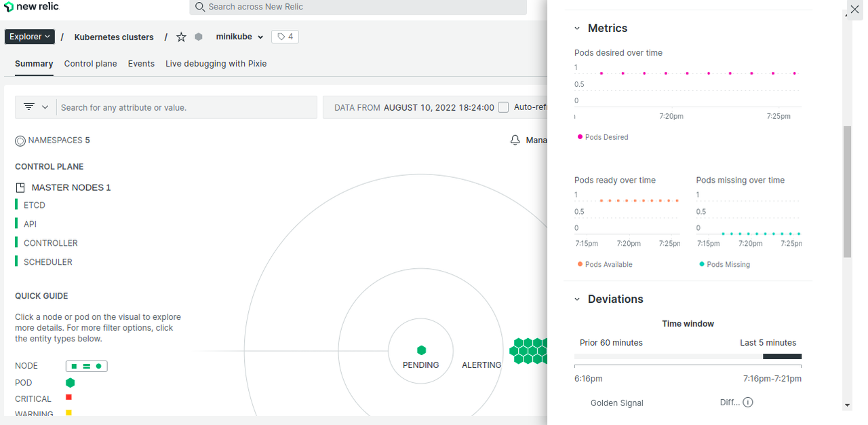Click the gray hexagon status icon
This screenshot has height=425, width=868.
(x=199, y=37)
